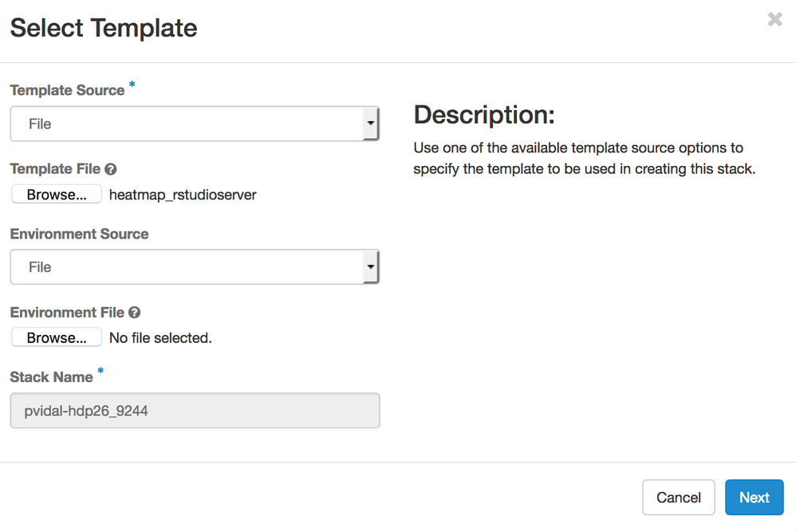Proceed with the Next button
This screenshot has height=532, width=796.
pos(754,498)
